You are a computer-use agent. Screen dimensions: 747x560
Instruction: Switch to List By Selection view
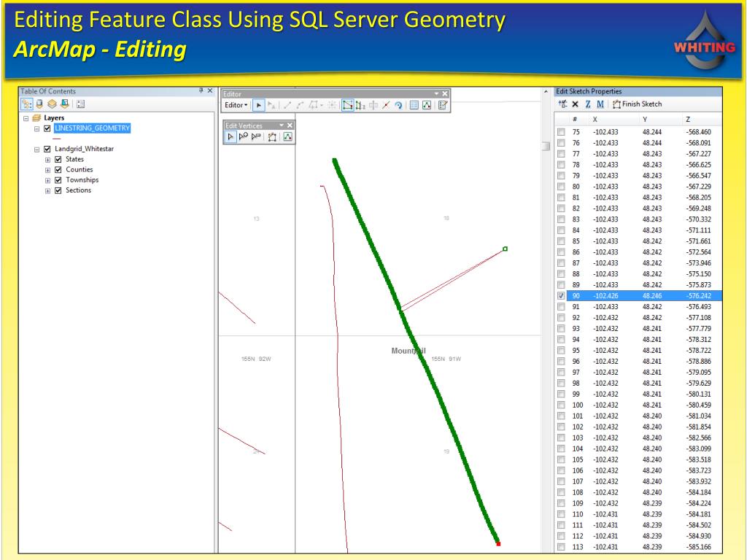point(65,104)
